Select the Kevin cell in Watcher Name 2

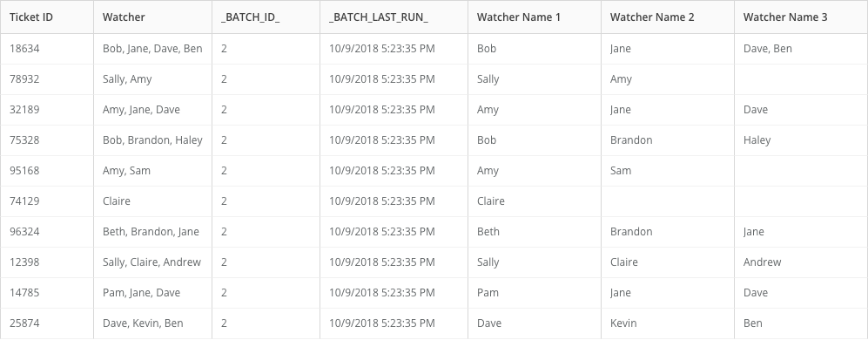click(x=668, y=323)
